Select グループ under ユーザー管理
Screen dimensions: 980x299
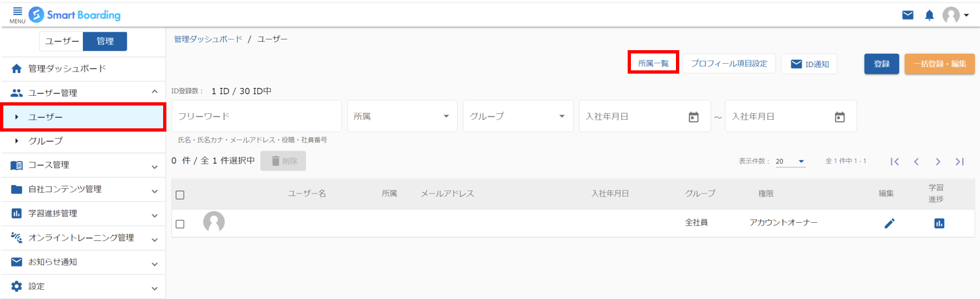[83, 141]
